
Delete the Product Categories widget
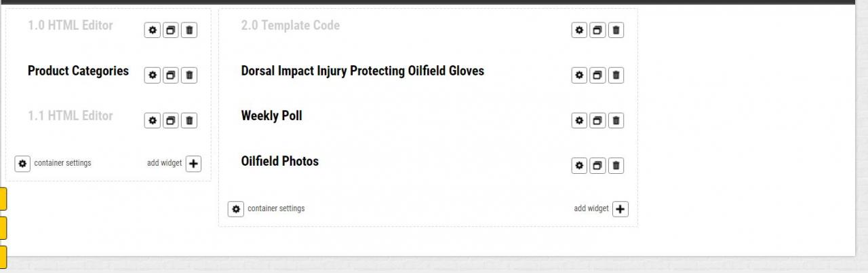[189, 75]
